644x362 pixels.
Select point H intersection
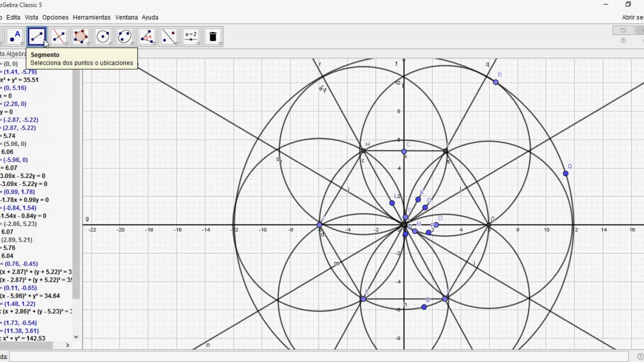(x=363, y=151)
